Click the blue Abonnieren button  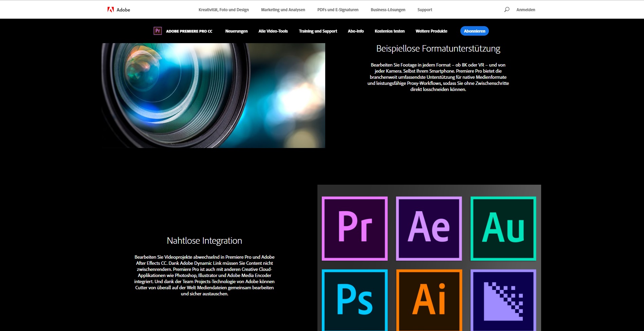click(x=474, y=31)
